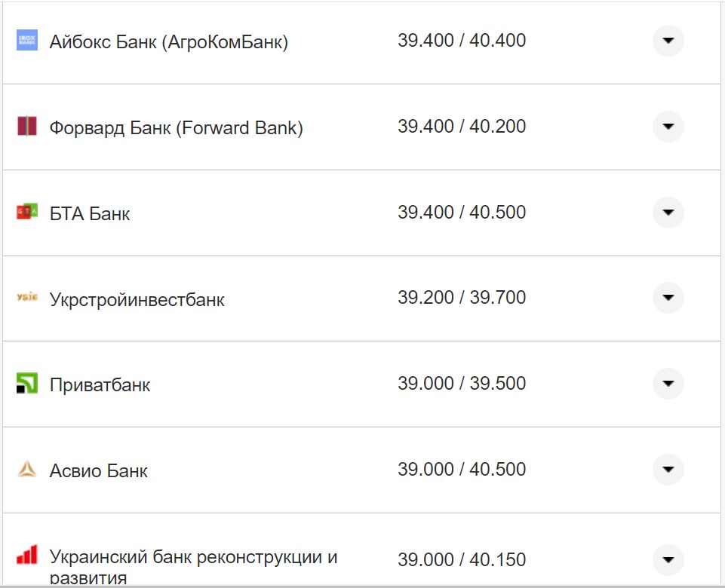Expand the Асвио Банк row
Image resolution: width=725 pixels, height=588 pixels.
coord(668,469)
